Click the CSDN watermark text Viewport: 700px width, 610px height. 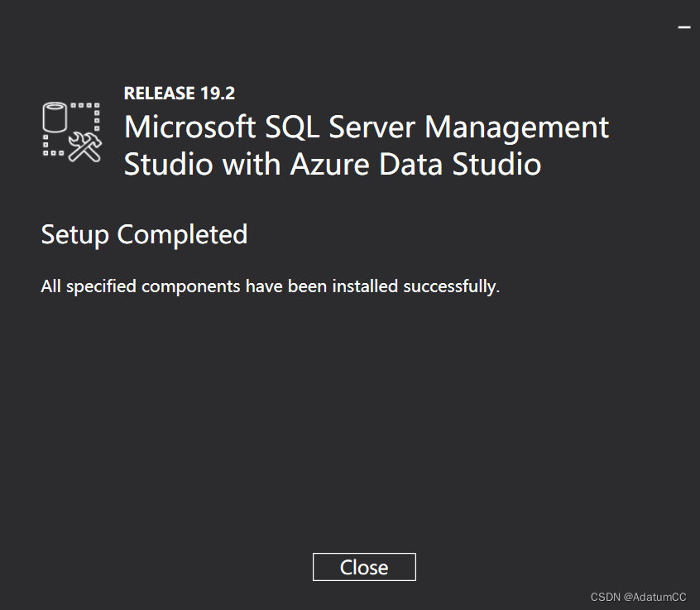pos(605,597)
